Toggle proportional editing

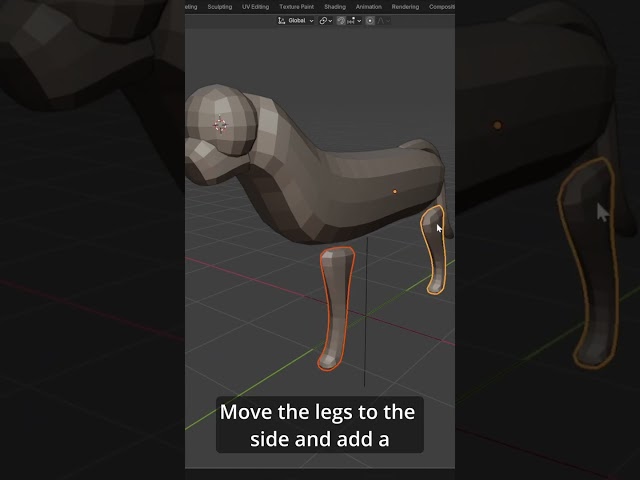coord(370,21)
